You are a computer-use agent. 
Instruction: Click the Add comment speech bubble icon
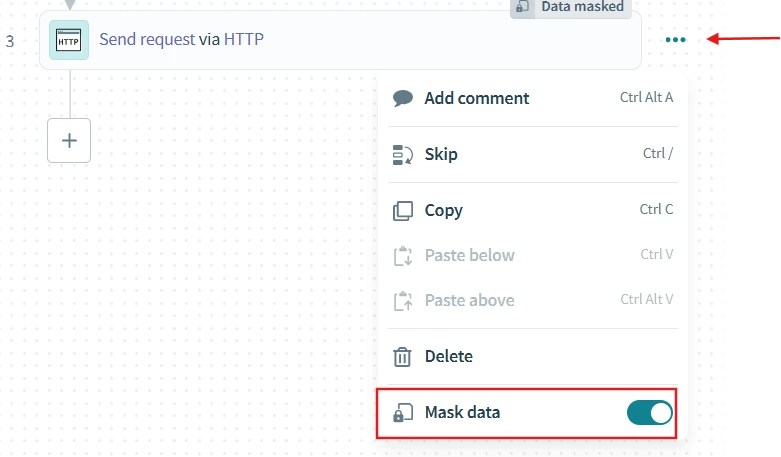point(403,98)
